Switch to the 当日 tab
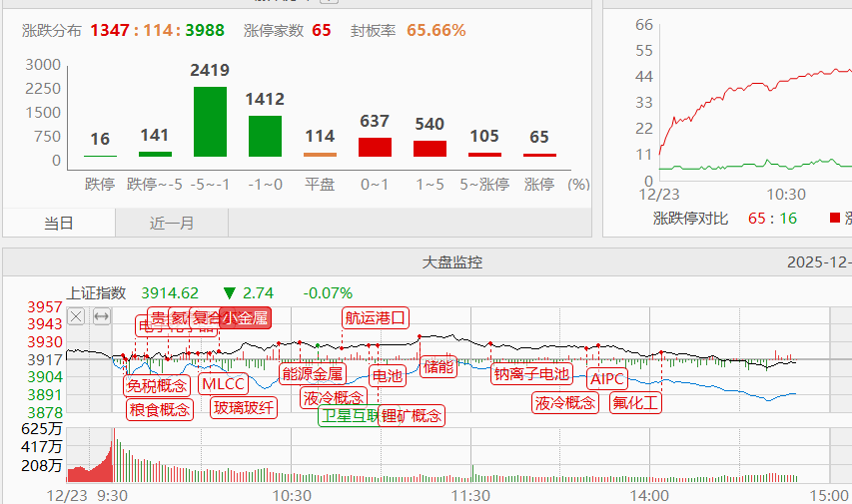 tap(59, 223)
